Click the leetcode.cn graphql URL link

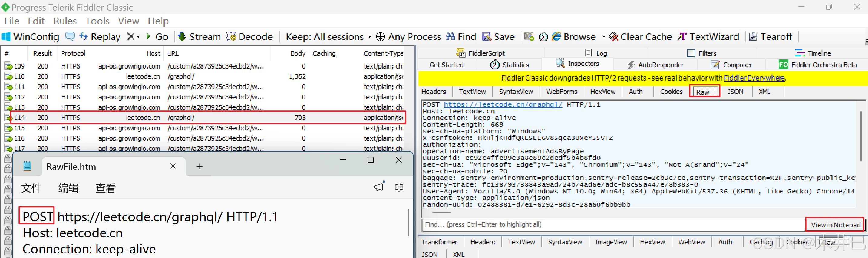click(503, 105)
